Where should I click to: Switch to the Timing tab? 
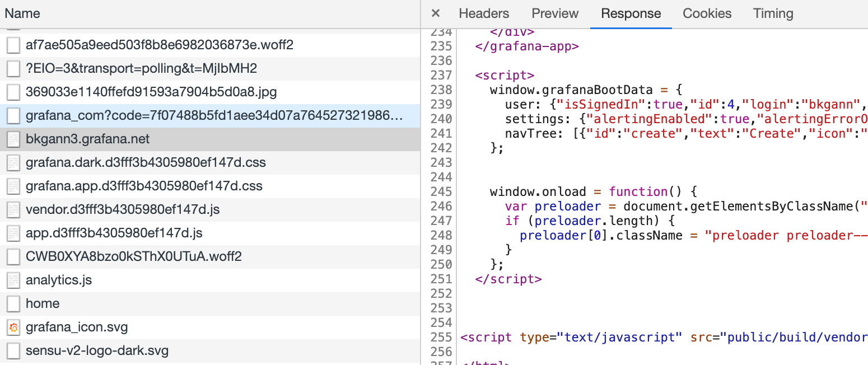coord(773,13)
